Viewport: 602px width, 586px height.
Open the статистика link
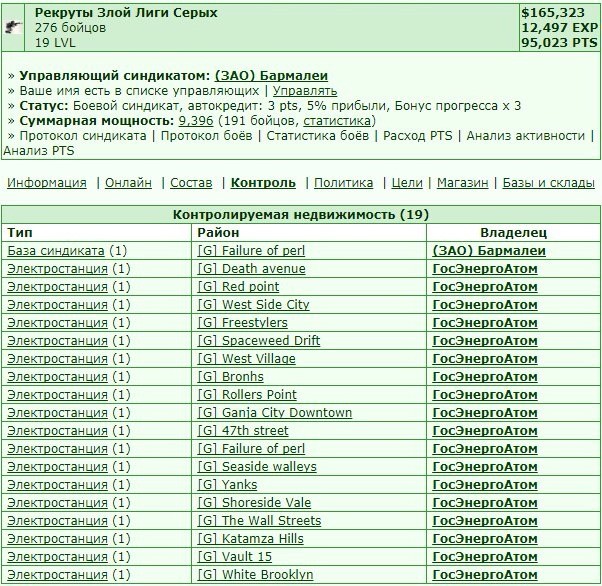click(337, 121)
